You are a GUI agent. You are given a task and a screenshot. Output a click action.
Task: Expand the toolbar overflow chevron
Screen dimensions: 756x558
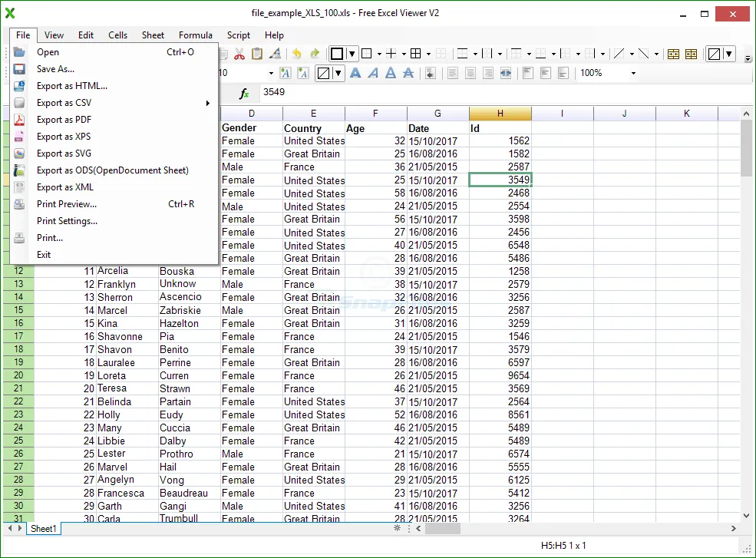tap(748, 59)
